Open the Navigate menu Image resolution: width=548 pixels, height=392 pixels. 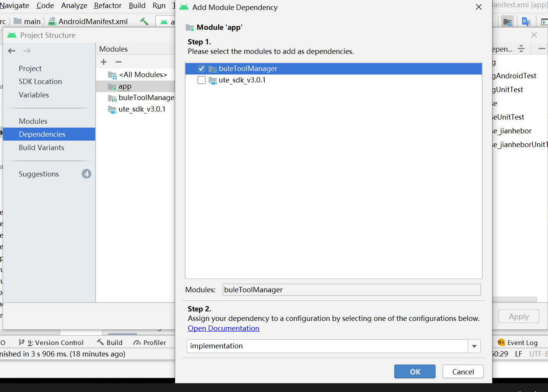(x=15, y=5)
